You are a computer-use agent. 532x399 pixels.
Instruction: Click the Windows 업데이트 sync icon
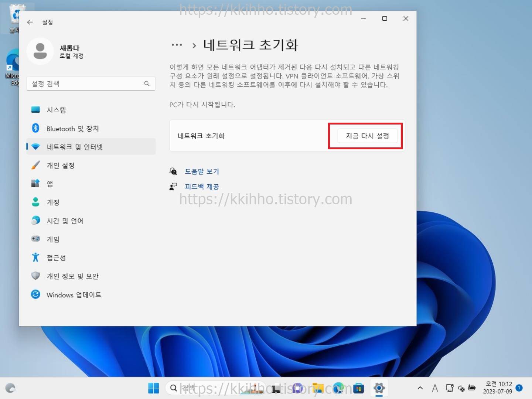[x=35, y=294]
